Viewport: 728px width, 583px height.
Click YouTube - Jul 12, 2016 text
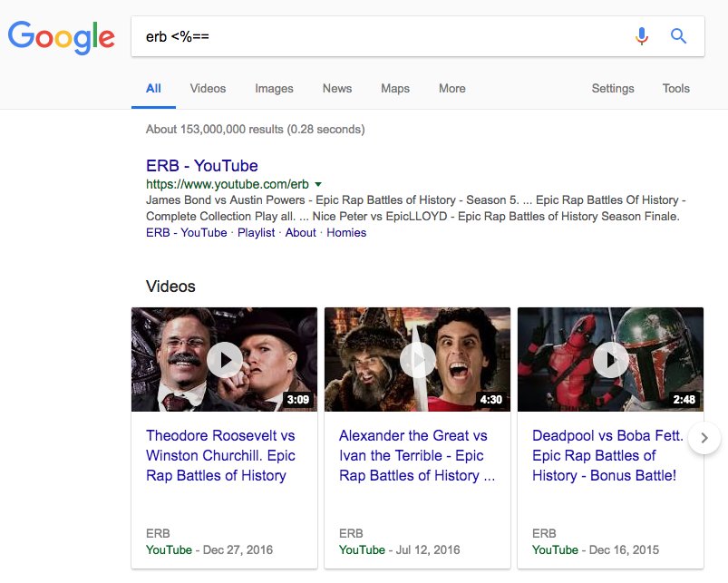coord(399,549)
